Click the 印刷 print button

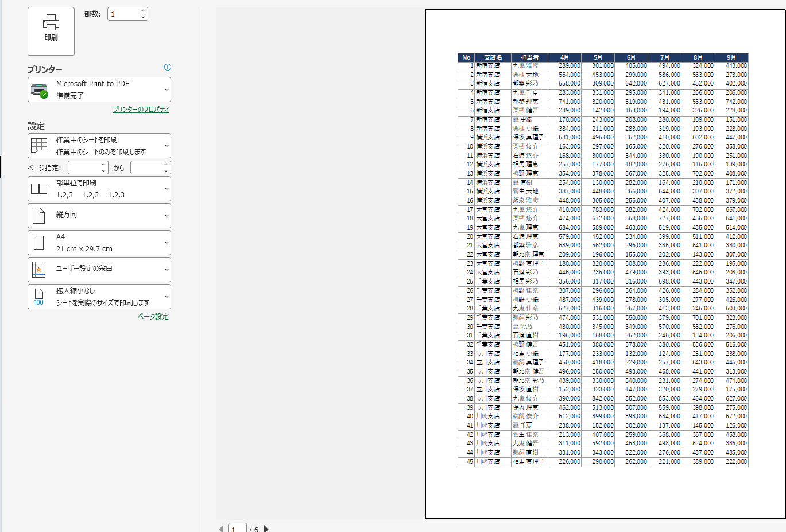[51, 31]
